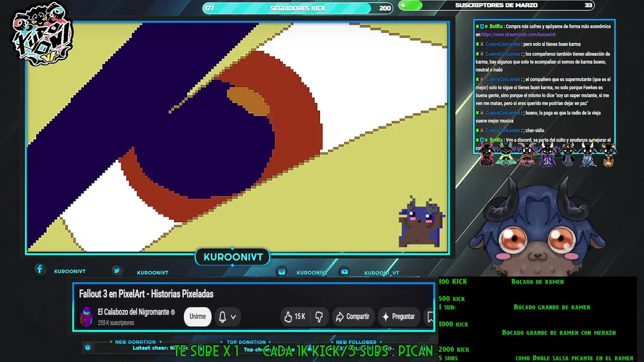The height and width of the screenshot is (362, 644).
Task: Click El Calabozo del Nigromante channel avatar
Action: [87, 317]
